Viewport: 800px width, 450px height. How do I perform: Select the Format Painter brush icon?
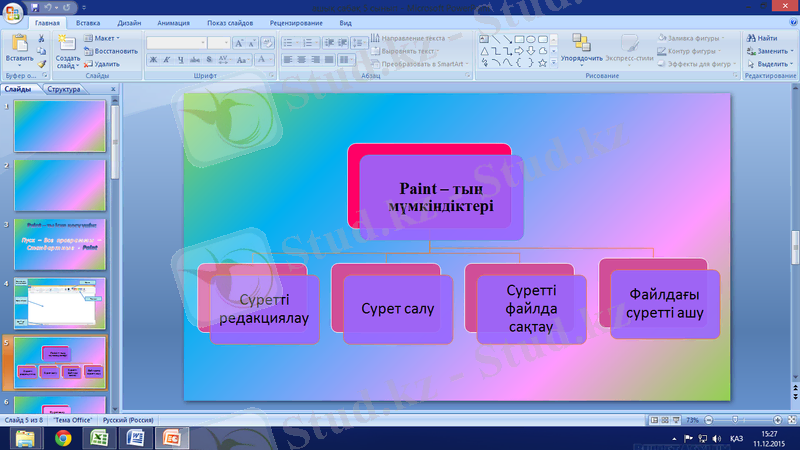tap(41, 64)
